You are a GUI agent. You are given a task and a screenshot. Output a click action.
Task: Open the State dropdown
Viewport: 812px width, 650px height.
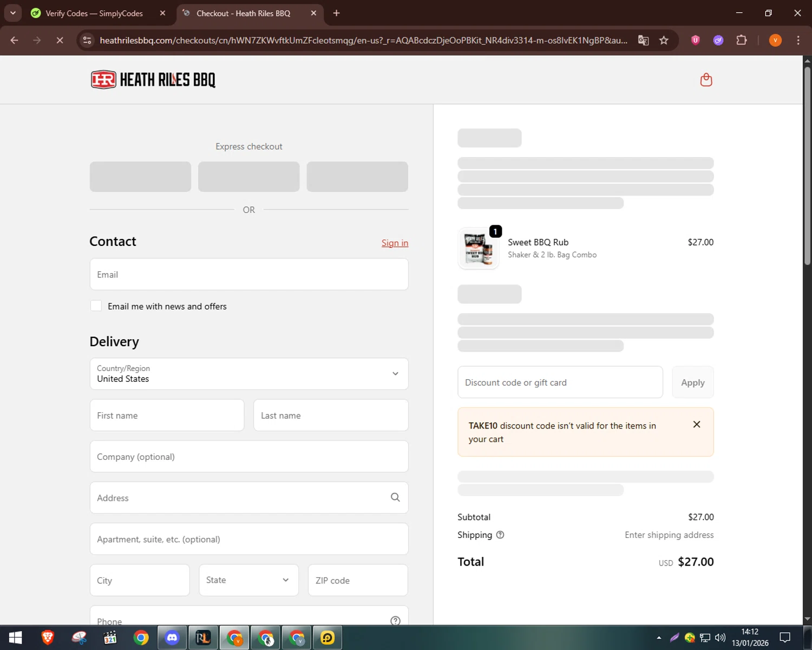248,580
